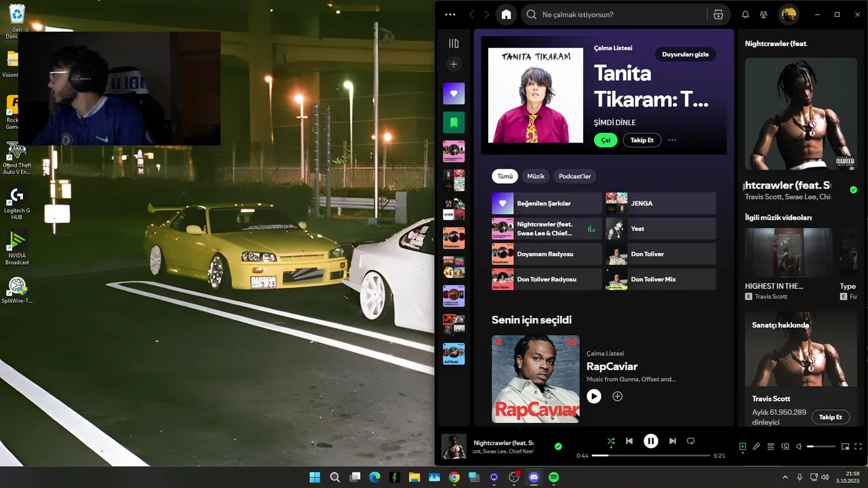Click the 'Travis Scott' name in the artist card

pyautogui.click(x=771, y=399)
